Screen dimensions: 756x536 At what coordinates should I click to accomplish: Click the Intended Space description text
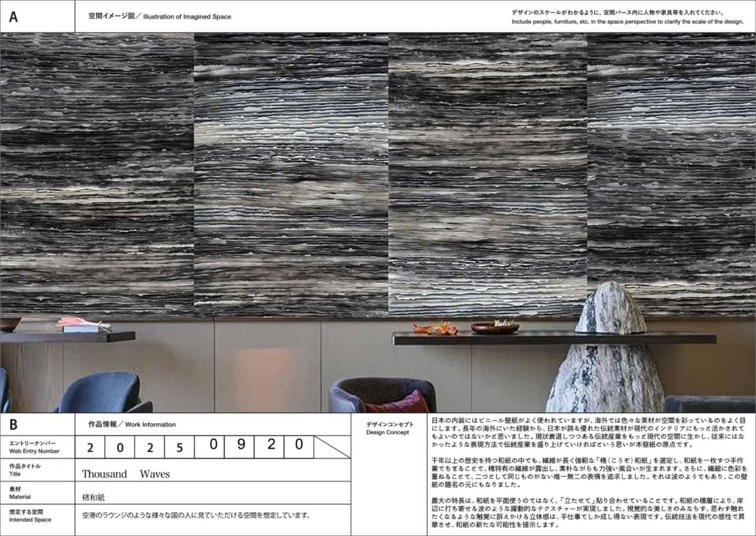click(196, 515)
